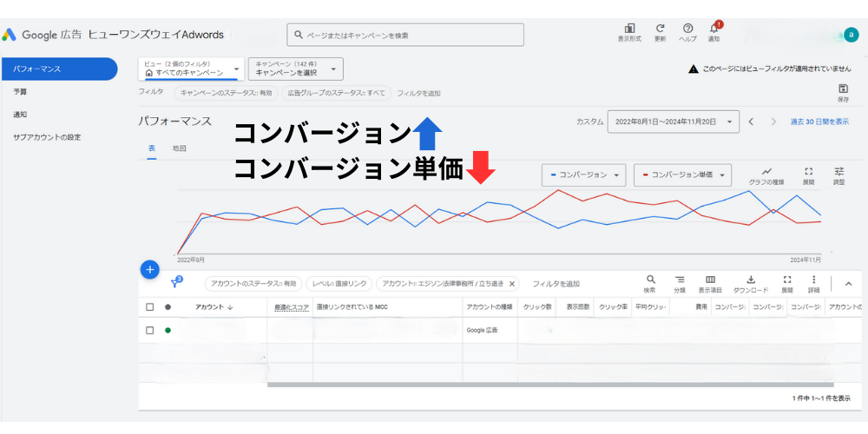The image size is (868, 434).
Task: Click the 表示項目 columns icon
Action: pyautogui.click(x=710, y=280)
